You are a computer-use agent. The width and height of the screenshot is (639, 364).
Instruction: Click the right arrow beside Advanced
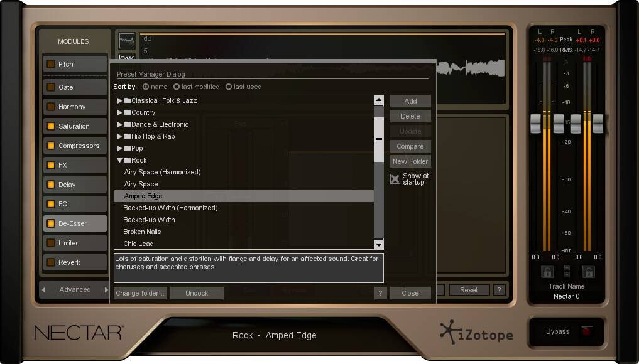[x=106, y=290]
